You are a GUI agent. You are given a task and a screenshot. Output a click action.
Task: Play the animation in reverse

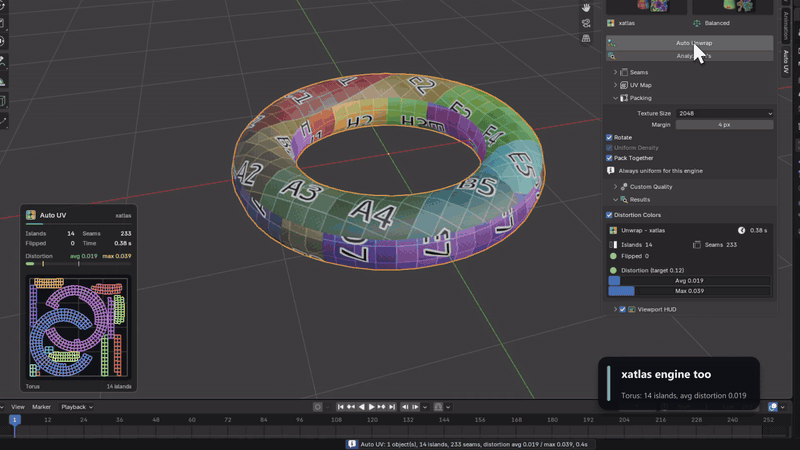361,407
